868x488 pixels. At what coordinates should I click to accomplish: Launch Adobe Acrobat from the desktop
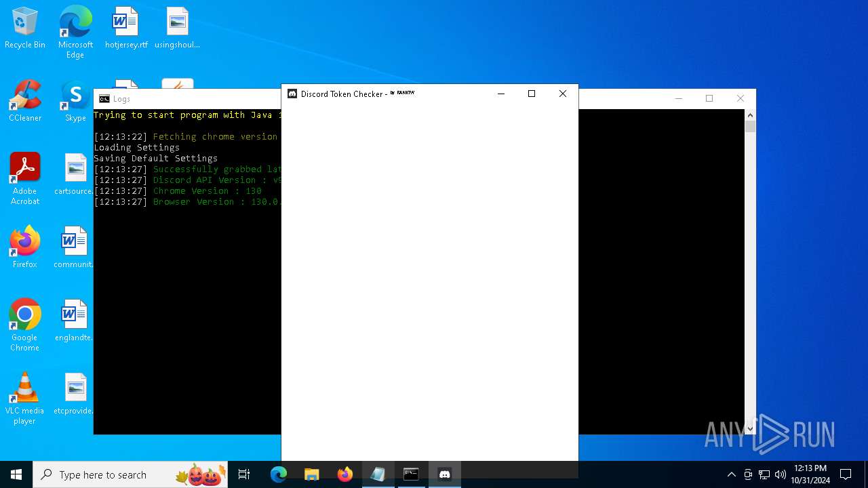click(x=25, y=179)
